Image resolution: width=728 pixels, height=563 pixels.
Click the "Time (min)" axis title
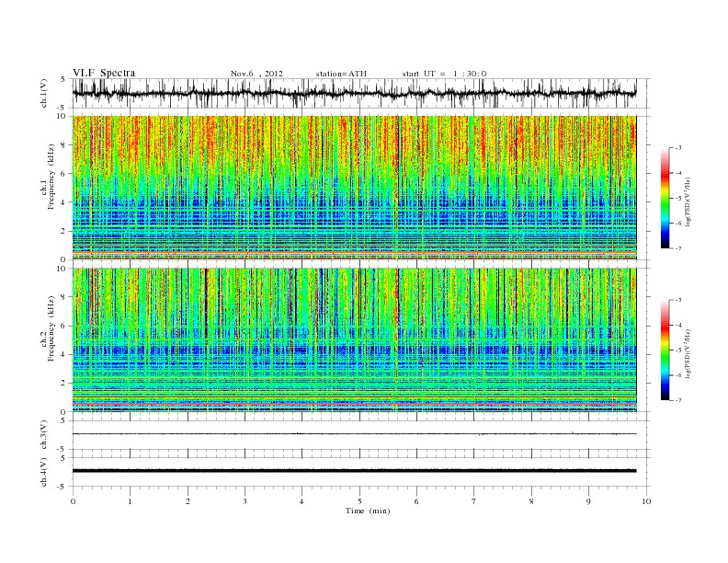(x=368, y=511)
